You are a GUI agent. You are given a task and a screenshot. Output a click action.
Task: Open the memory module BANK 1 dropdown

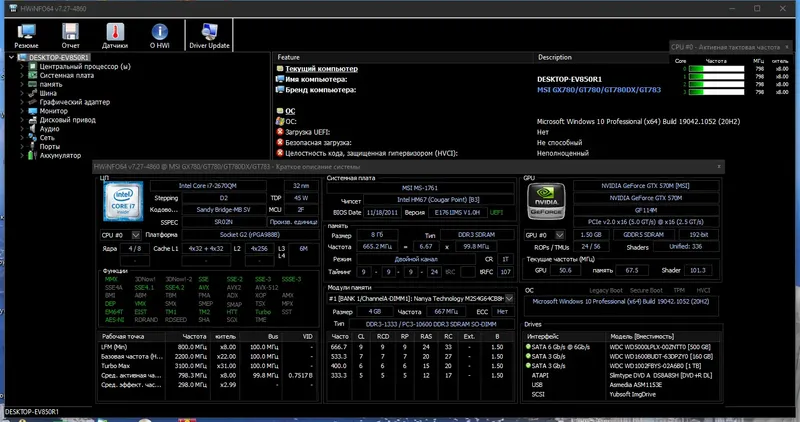(x=509, y=299)
